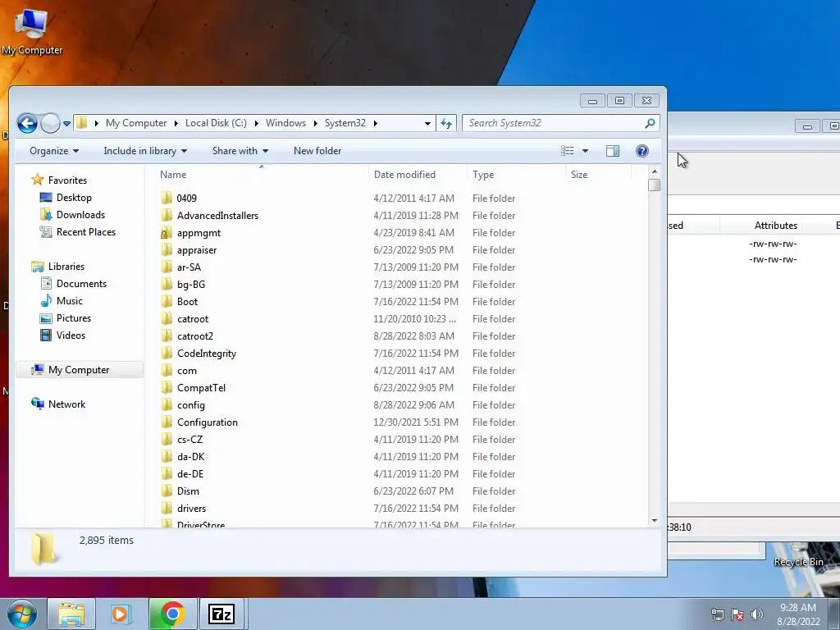The height and width of the screenshot is (630, 840).
Task: Click the Forward navigation arrow
Action: [x=50, y=123]
